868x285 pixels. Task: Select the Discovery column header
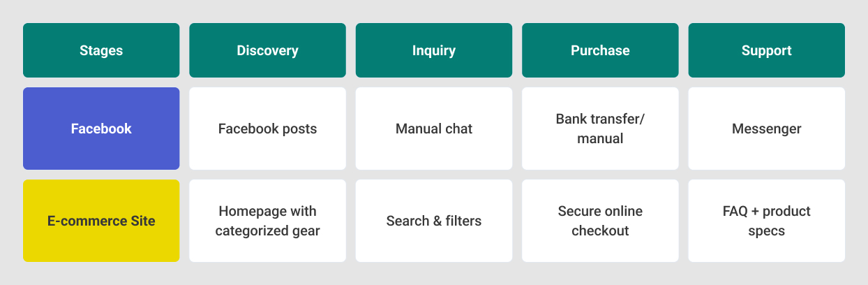267,50
